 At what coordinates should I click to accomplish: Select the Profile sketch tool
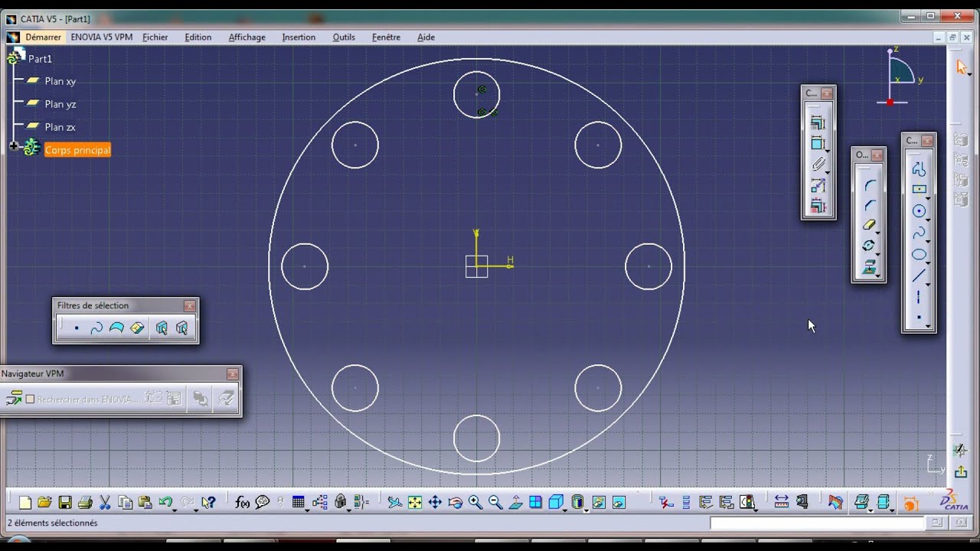tap(919, 169)
